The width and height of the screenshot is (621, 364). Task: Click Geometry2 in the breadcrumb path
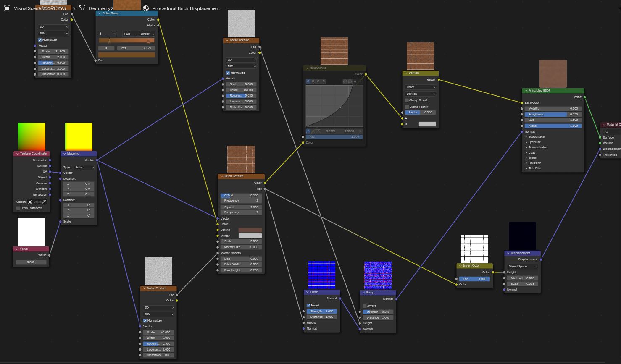click(101, 8)
